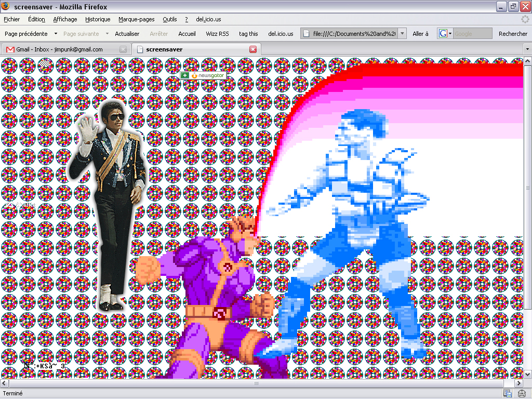
Task: Close the screensaver tab with red X
Action: pos(253,49)
